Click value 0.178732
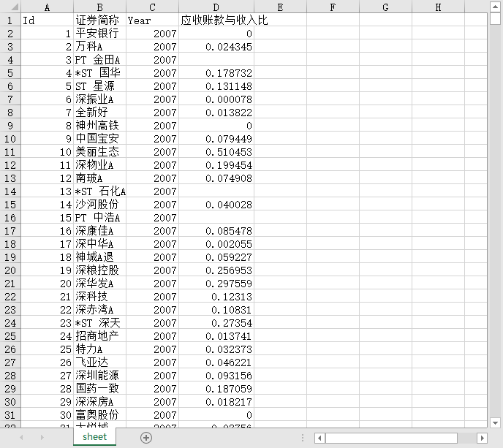 [x=216, y=73]
